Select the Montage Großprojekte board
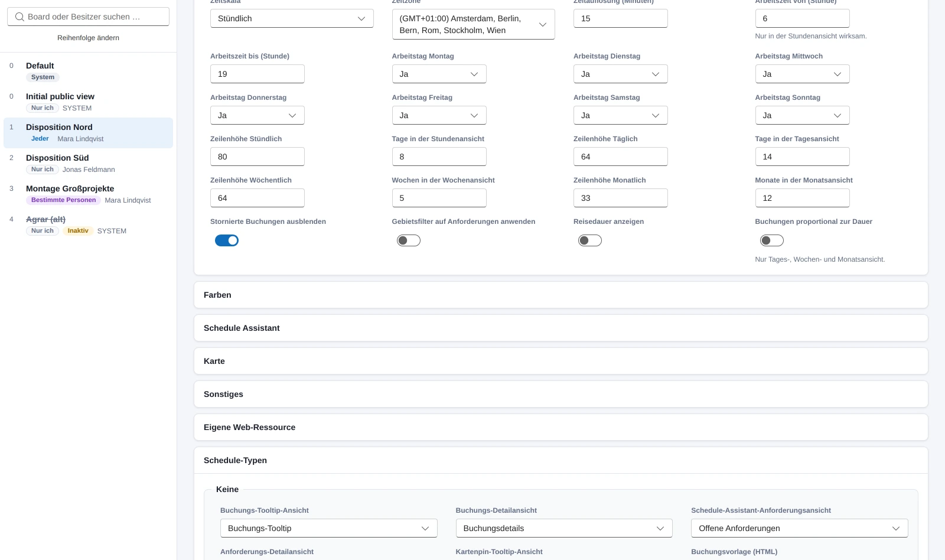This screenshot has height=560, width=945. point(88,194)
